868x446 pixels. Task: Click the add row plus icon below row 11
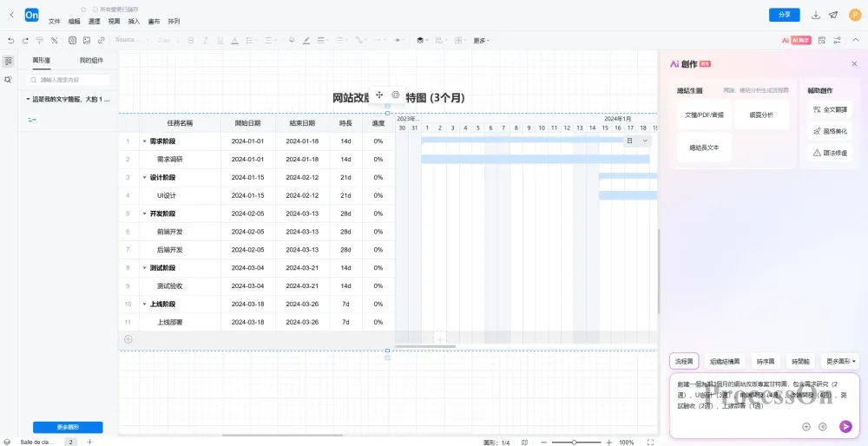coord(128,338)
